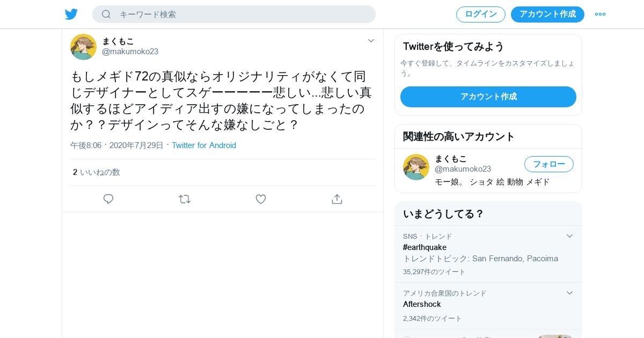The image size is (644, 338).
Task: Open the #earthquake trend
Action: [x=425, y=247]
